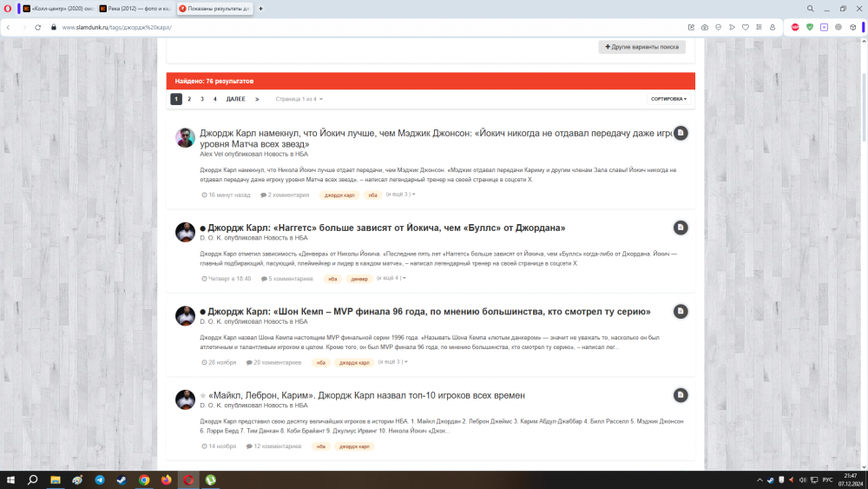Open the extensions cube icon
The width and height of the screenshot is (868, 489).
(x=853, y=27)
